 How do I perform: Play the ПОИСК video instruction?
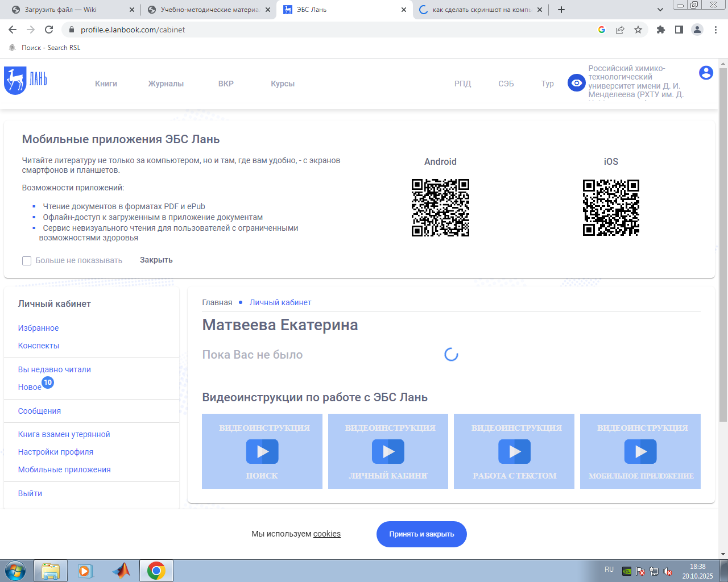pyautogui.click(x=262, y=452)
